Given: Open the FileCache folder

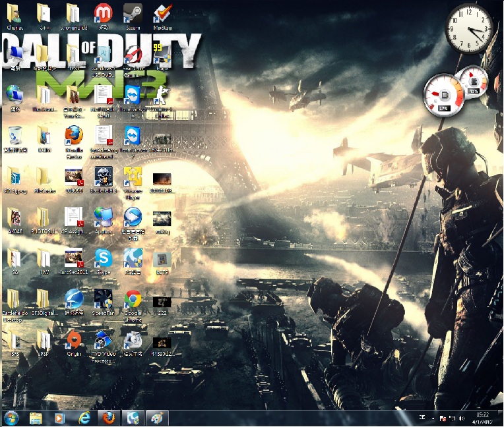Looking at the screenshot, I should coord(44,179).
